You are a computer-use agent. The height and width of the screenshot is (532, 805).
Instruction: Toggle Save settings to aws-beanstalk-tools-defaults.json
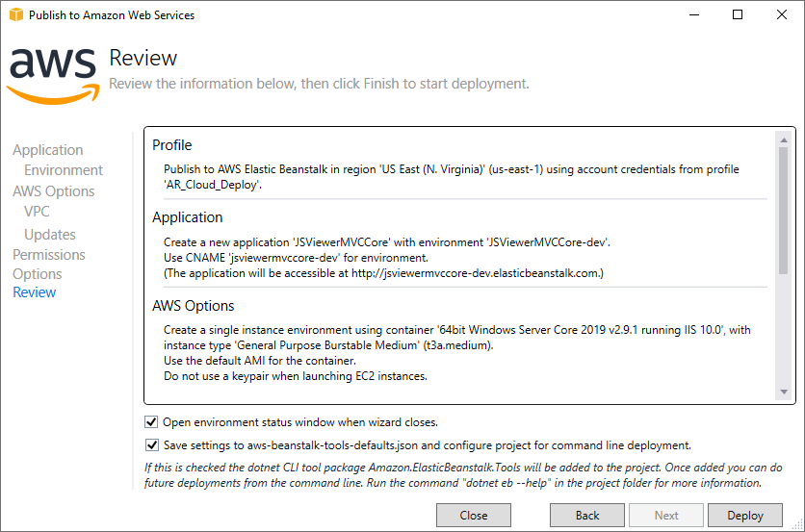[151, 444]
